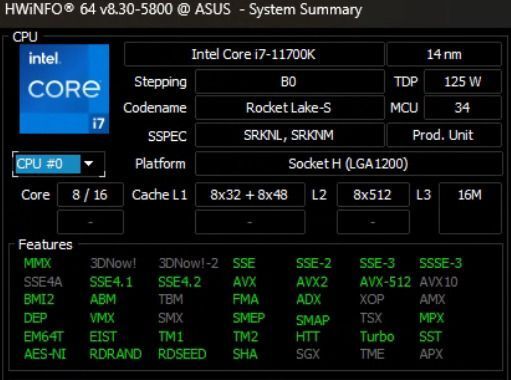Click the SSE feature flag
Viewport: 511px width, 380px height.
coord(244,263)
